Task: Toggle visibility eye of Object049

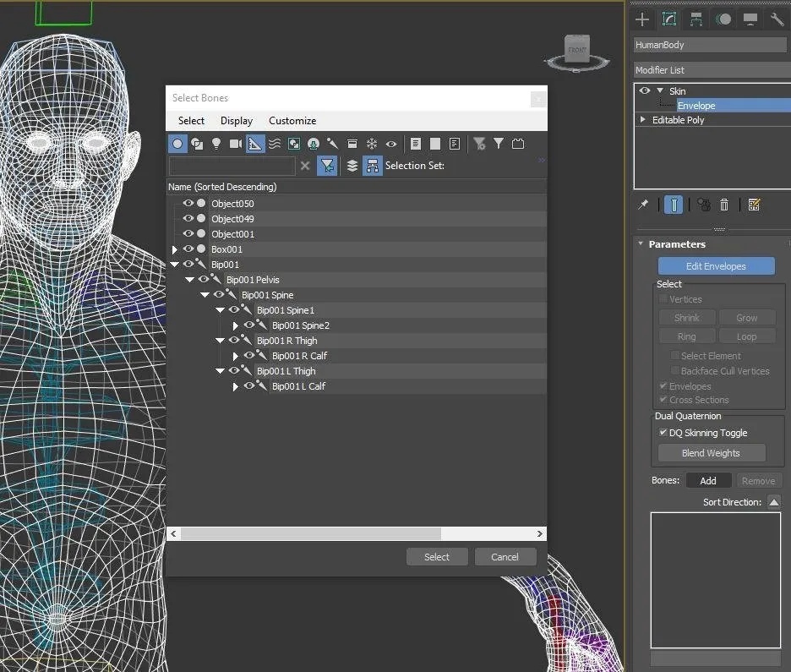Action: 188,218
